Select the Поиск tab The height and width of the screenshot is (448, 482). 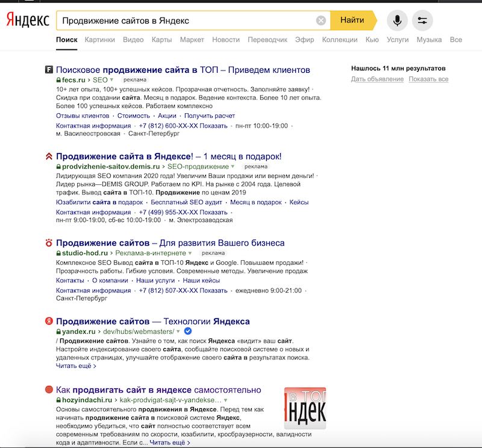coord(67,40)
